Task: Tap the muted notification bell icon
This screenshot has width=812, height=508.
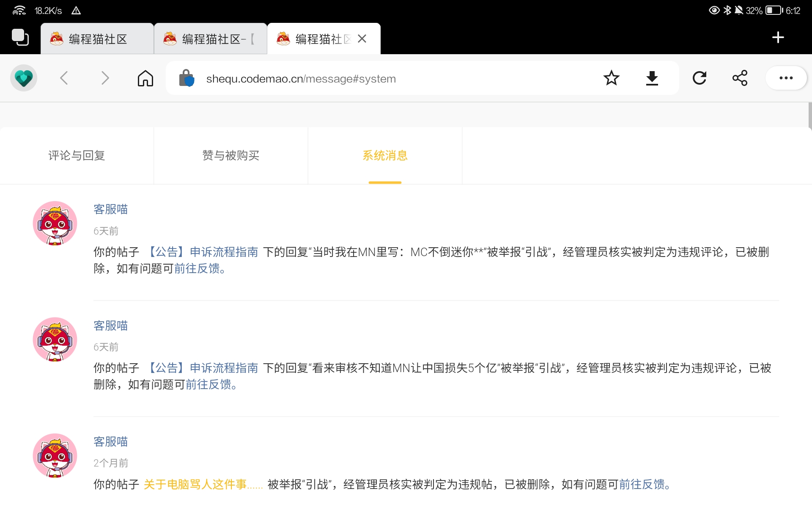Action: 739,11
